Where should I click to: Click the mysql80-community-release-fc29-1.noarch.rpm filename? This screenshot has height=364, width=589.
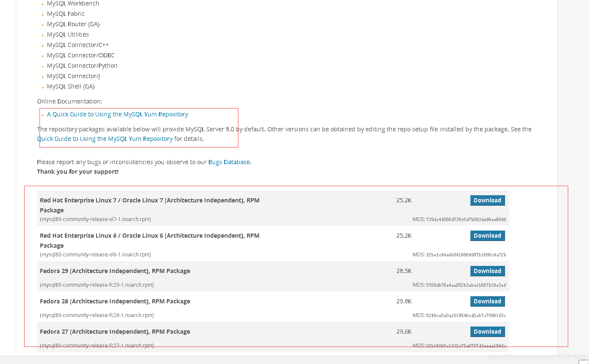pyautogui.click(x=97, y=285)
